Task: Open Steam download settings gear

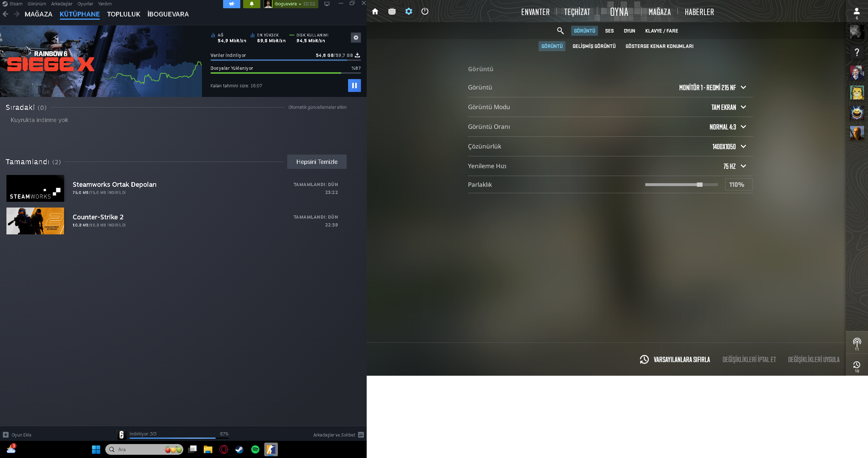Action: (x=356, y=38)
